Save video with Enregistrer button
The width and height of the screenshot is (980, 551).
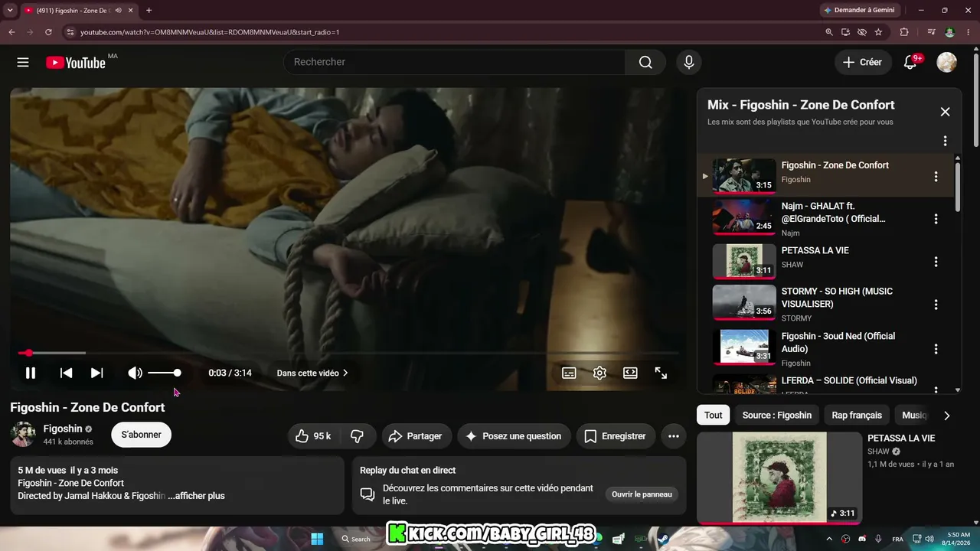coord(616,436)
